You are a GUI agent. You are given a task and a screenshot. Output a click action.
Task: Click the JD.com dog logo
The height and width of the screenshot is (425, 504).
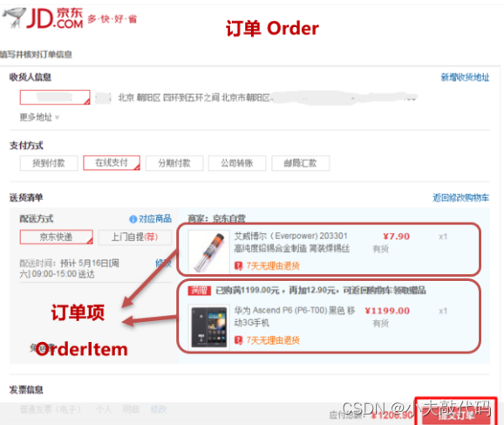tap(15, 17)
